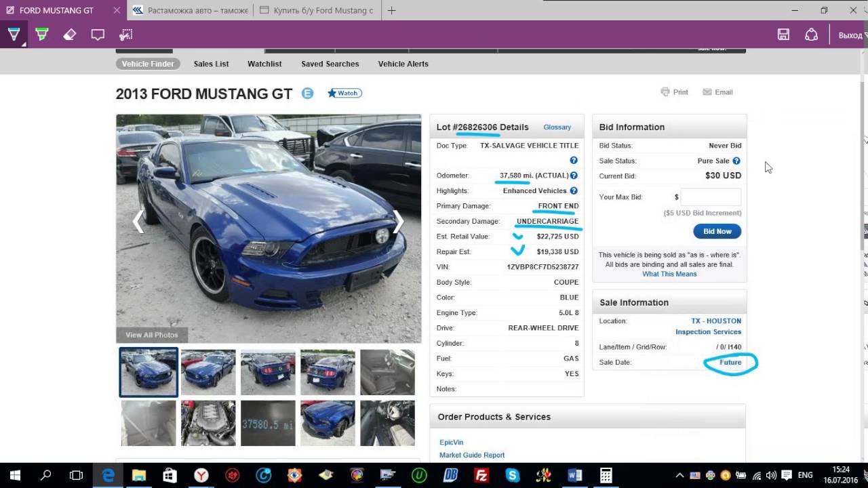Screen dimensions: 868x488
Task: Select rear view car thumbnail
Action: 268,372
